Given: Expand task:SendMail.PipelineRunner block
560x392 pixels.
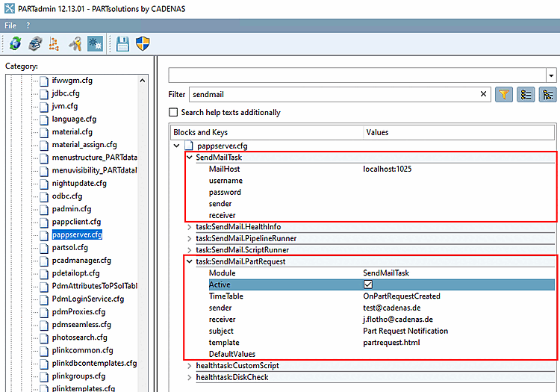Looking at the screenshot, I should pos(190,238).
